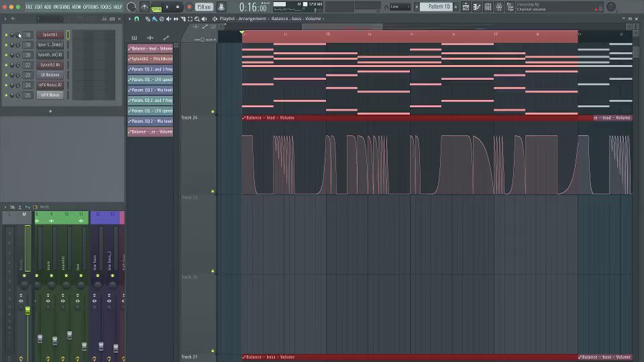The height and width of the screenshot is (362, 644).
Task: Mute channel 24 reFX Nexus #2 with its green LED
Action: pos(6,85)
